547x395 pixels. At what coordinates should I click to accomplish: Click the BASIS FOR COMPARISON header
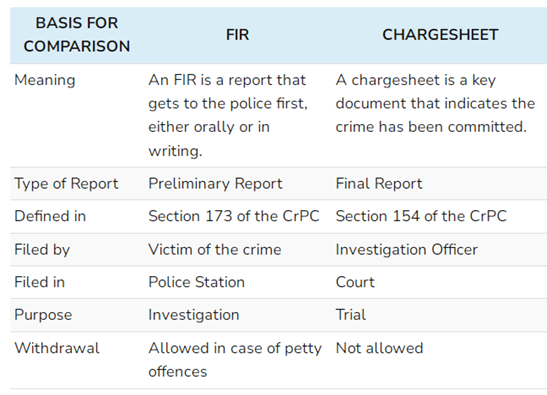(x=77, y=35)
